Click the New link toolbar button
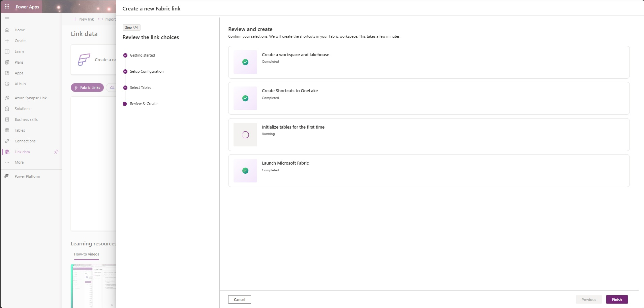Screen dimensions: 644x308 click(x=83, y=19)
